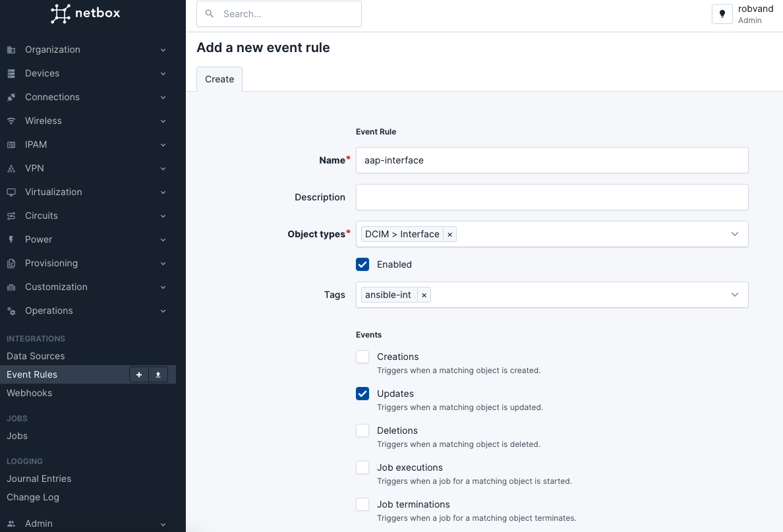Expand the Provisioning menu chevron

[x=163, y=264]
